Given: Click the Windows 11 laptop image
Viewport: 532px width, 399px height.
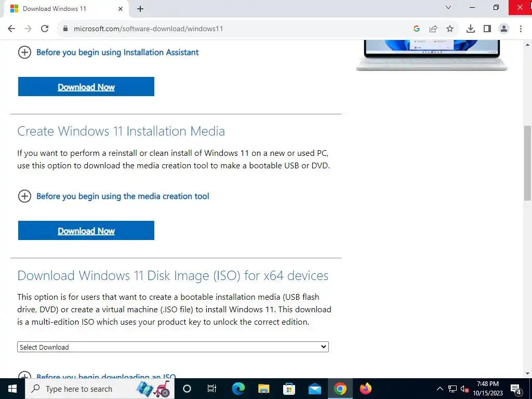Looking at the screenshot, I should [x=432, y=55].
